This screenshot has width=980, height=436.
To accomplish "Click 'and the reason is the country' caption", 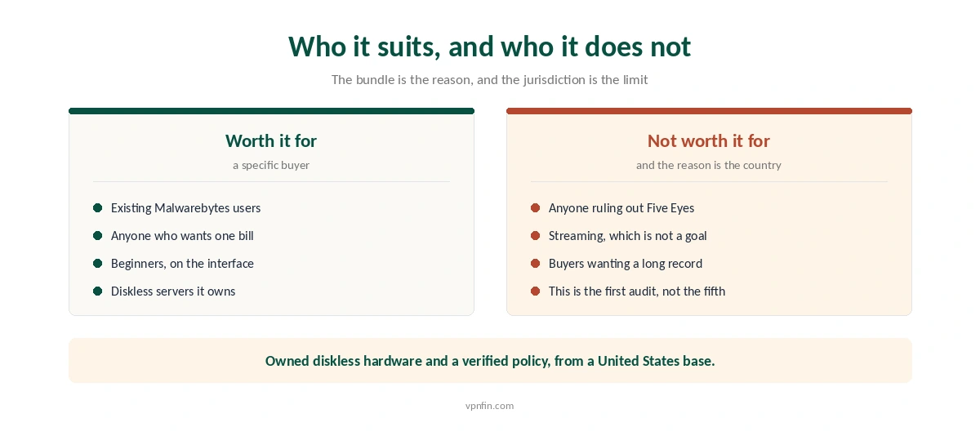I will [x=709, y=165].
